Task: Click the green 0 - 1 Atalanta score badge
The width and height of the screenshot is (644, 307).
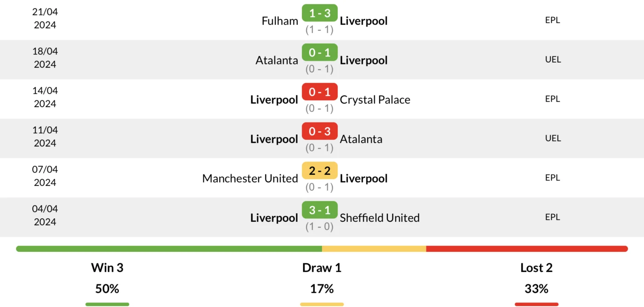Action: click(x=320, y=52)
